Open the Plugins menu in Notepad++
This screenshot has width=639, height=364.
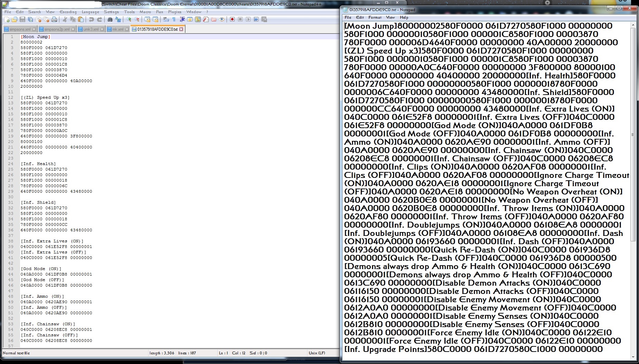[x=175, y=12]
